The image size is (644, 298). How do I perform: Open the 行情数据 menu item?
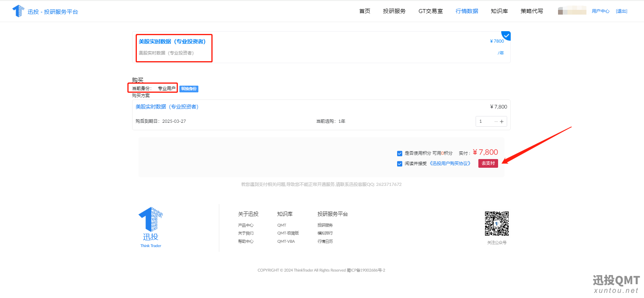(x=467, y=11)
